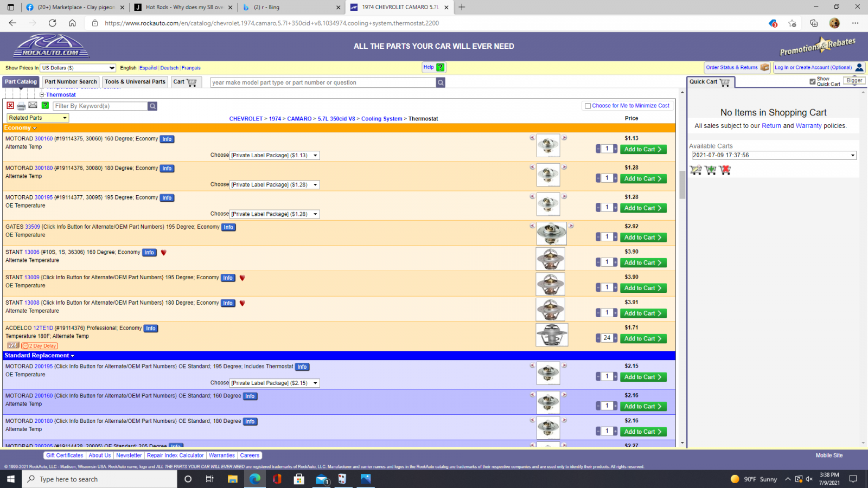Click the add new cart icon with green plus
This screenshot has height=488, width=868.
[x=711, y=170]
